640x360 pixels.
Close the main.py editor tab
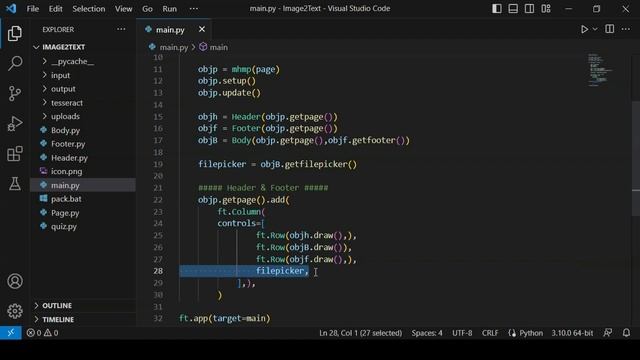click(x=202, y=29)
